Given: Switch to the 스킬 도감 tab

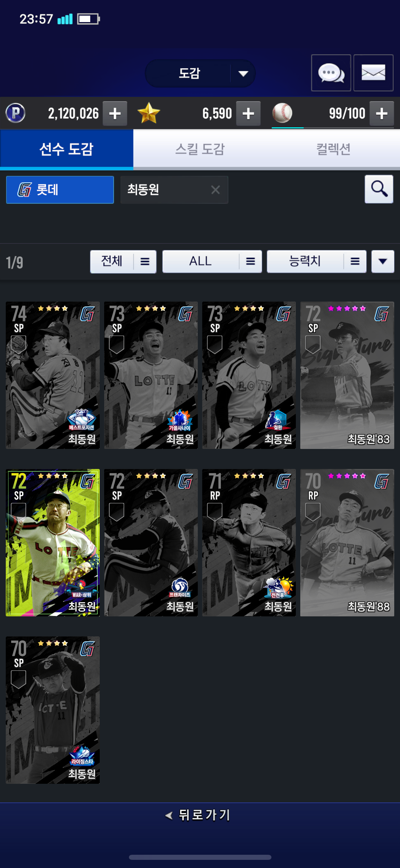Looking at the screenshot, I should coord(200,149).
